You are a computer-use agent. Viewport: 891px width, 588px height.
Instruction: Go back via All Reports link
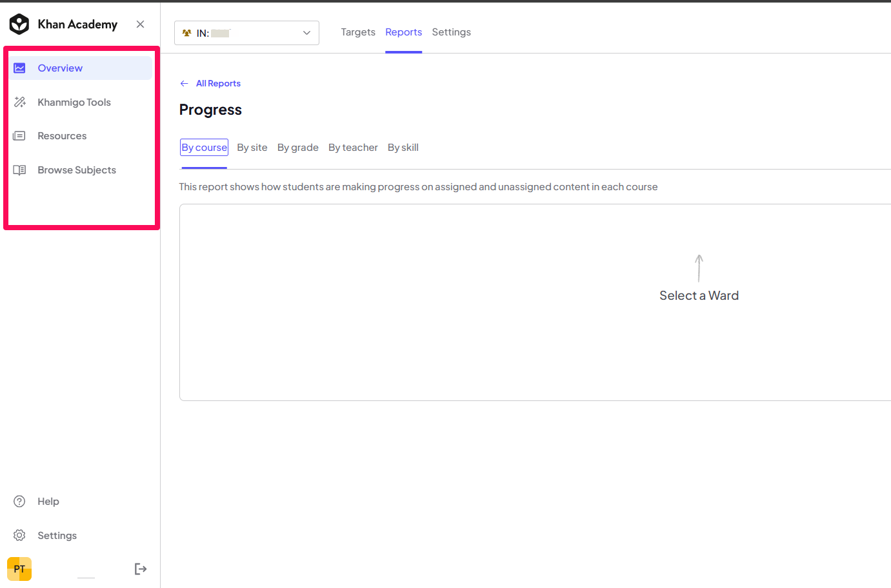pos(218,83)
